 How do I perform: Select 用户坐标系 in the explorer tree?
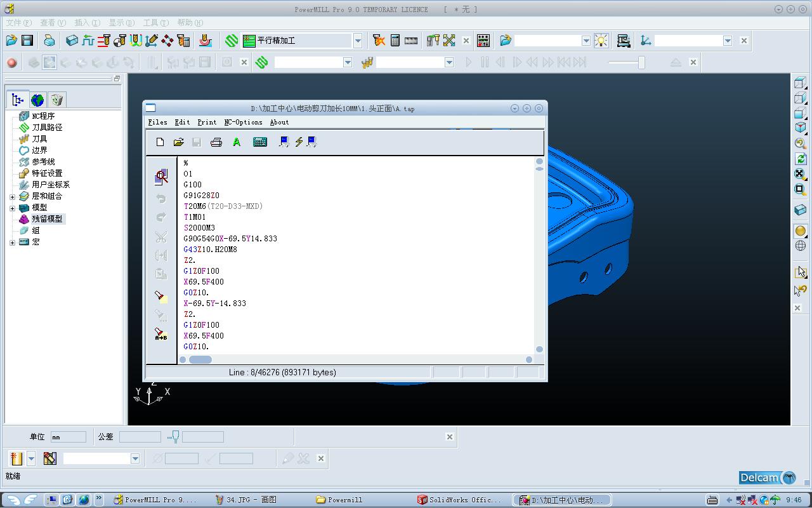click(51, 185)
